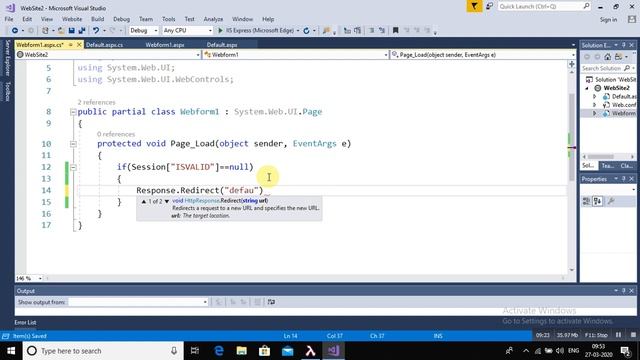The image size is (640, 360).
Task: Open File Explorer from the taskbar
Action: click(x=242, y=351)
